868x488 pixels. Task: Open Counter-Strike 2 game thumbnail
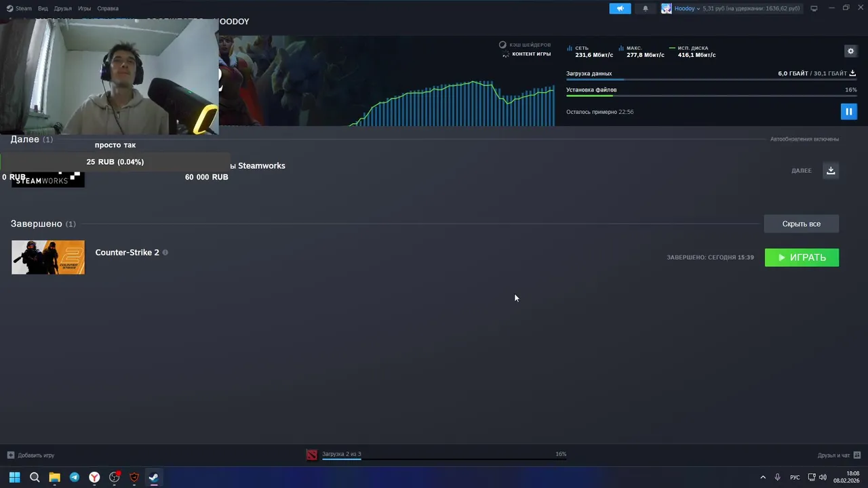[x=48, y=258]
